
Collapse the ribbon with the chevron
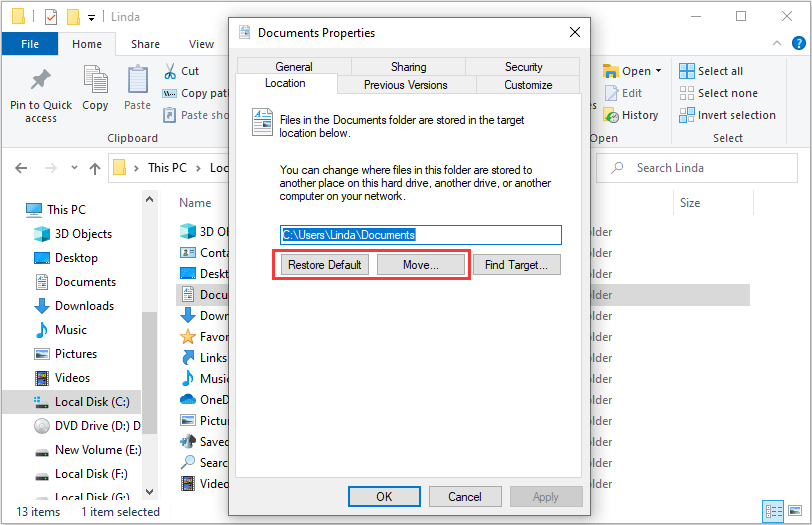[x=777, y=43]
